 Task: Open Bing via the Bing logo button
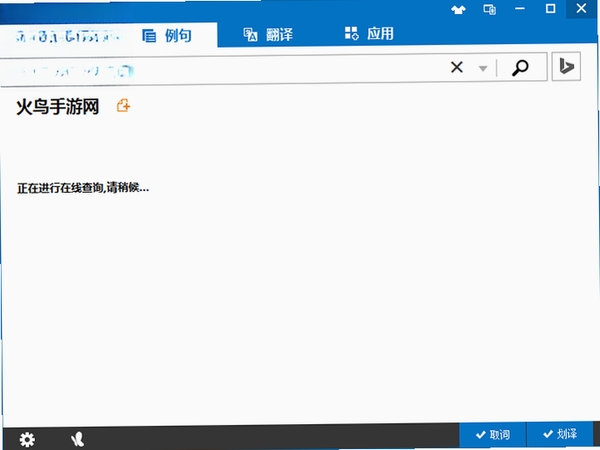coord(566,66)
